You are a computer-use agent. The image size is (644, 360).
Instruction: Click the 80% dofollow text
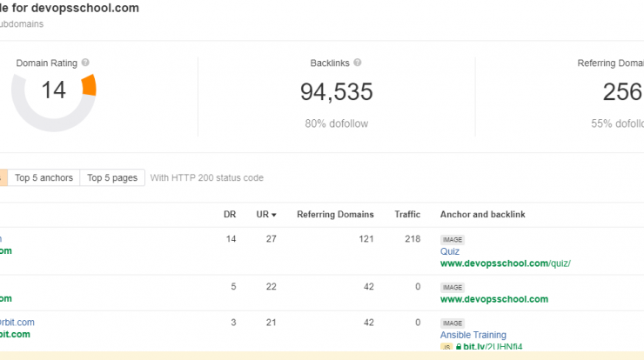[x=337, y=123]
